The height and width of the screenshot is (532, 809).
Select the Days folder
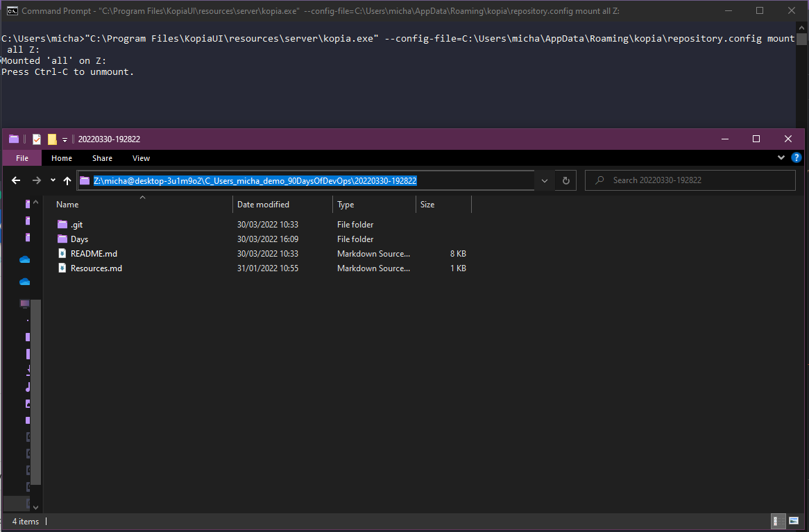coord(79,239)
